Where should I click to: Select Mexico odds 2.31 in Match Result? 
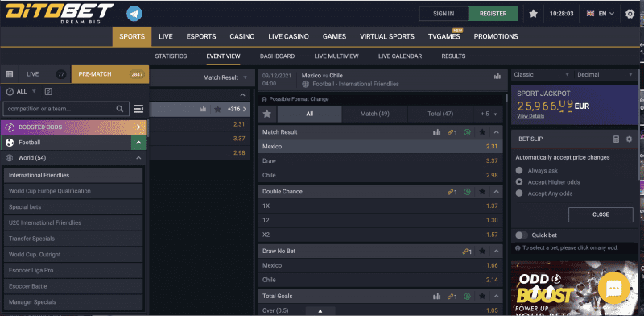(380, 147)
